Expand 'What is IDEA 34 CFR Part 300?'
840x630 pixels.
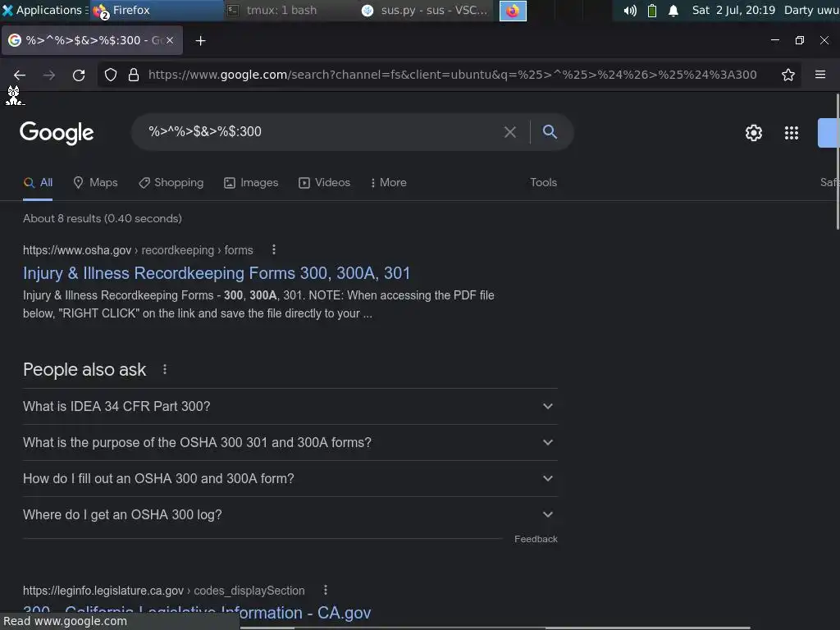[x=290, y=406]
